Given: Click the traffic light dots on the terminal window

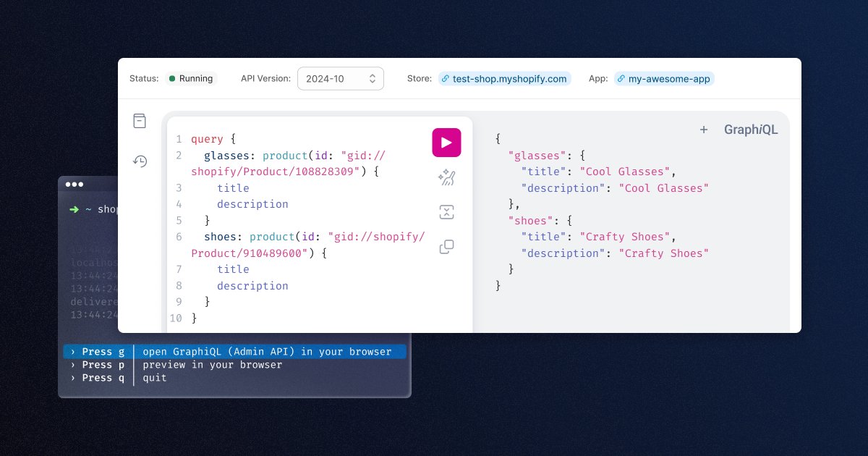Looking at the screenshot, I should tap(75, 185).
